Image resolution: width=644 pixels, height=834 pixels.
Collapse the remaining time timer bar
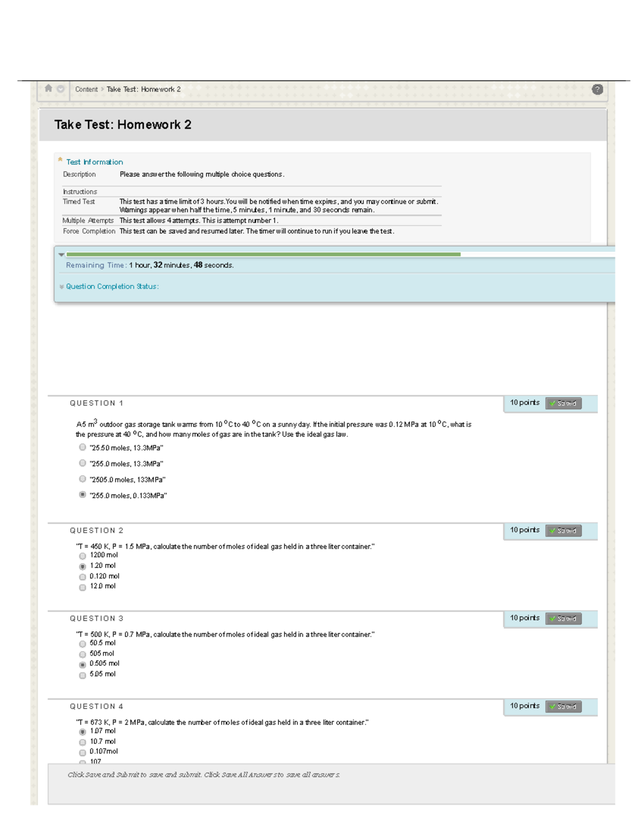[61, 255]
